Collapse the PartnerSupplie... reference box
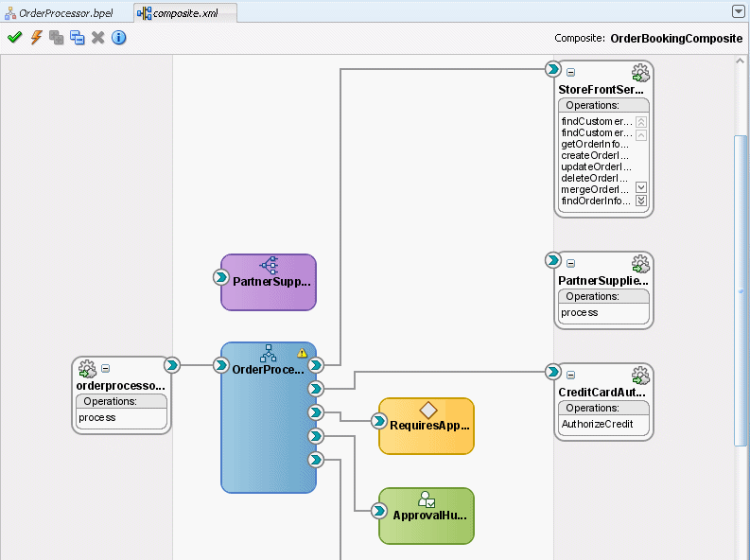Screen dimensions: 750x560 [570, 264]
